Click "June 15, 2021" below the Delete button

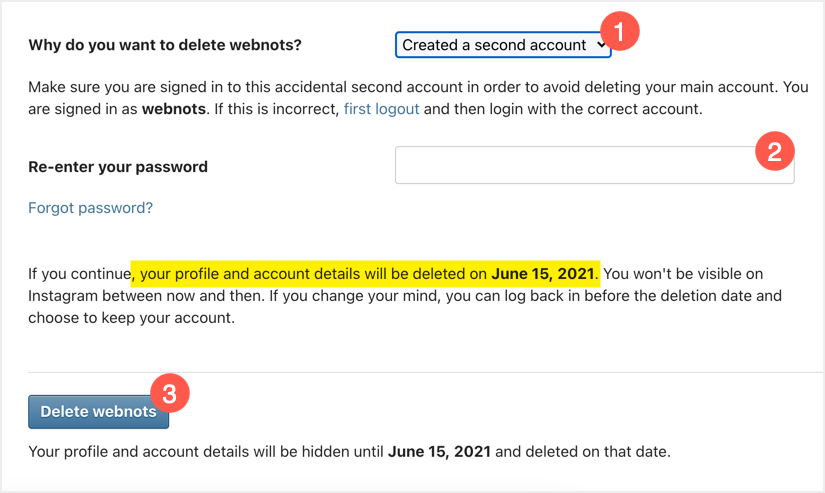(x=439, y=451)
